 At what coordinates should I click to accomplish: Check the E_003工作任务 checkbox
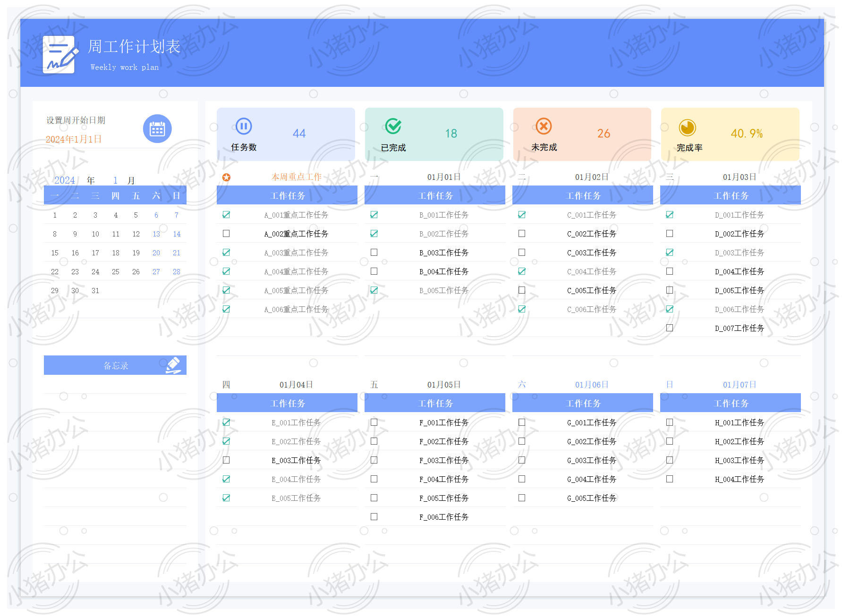[x=226, y=460]
